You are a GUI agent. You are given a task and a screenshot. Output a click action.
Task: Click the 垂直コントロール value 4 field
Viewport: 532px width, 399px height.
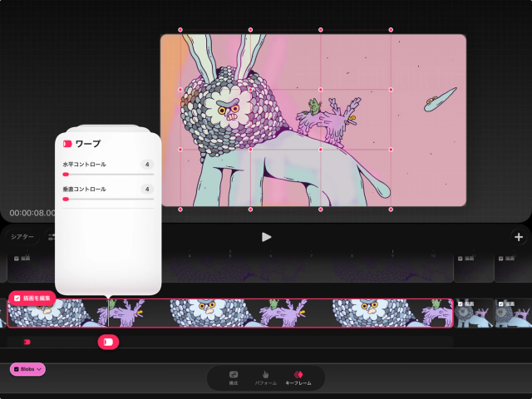click(x=147, y=189)
